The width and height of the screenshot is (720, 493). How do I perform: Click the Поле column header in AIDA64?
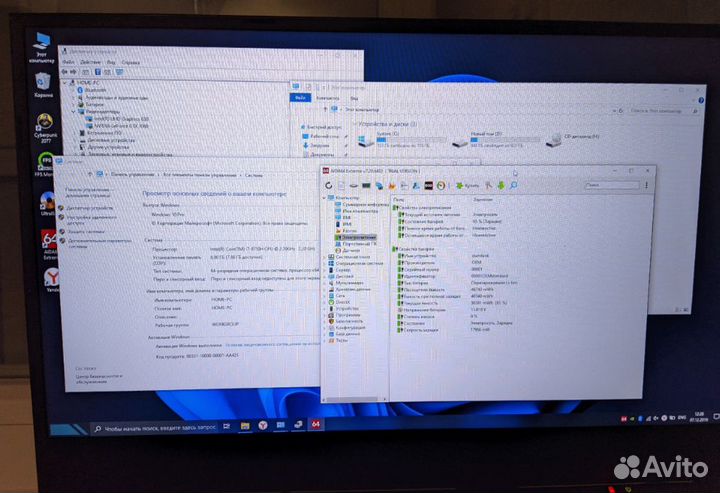coord(398,200)
